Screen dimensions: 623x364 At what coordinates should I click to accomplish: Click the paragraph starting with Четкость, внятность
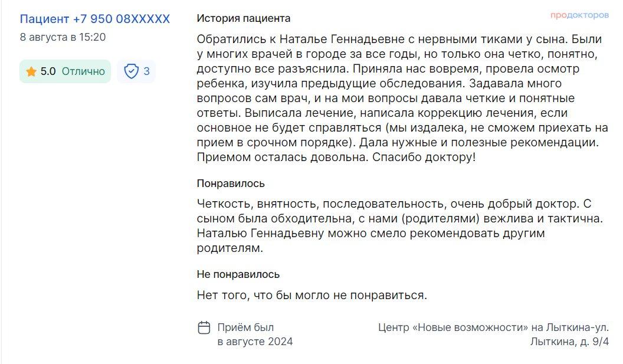pyautogui.click(x=400, y=226)
